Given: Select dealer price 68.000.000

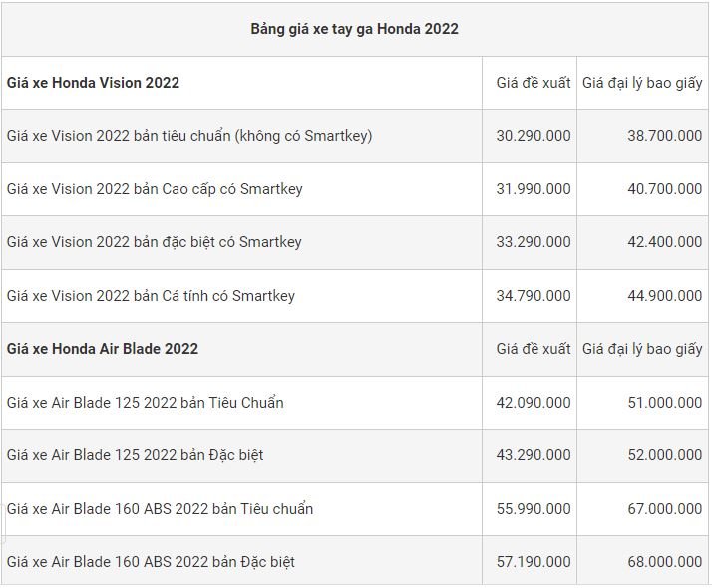Looking at the screenshot, I should [x=665, y=562].
